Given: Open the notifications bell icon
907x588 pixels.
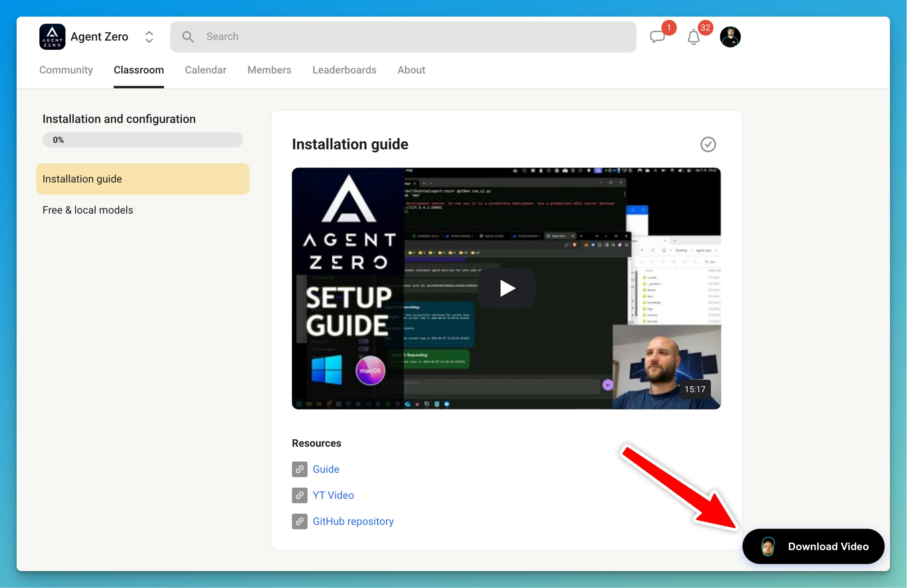Looking at the screenshot, I should pos(694,37).
